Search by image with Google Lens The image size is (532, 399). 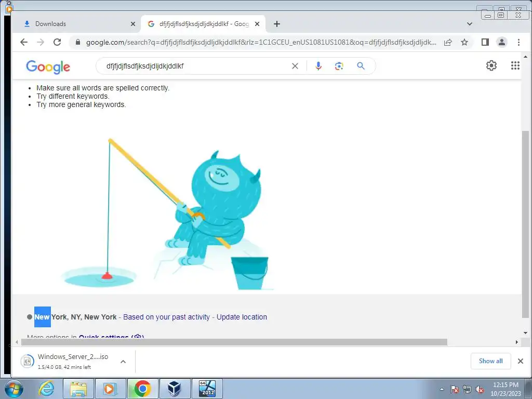[x=339, y=66]
